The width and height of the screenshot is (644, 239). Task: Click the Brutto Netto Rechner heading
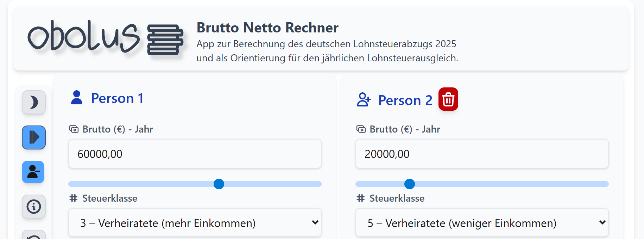coord(267,27)
